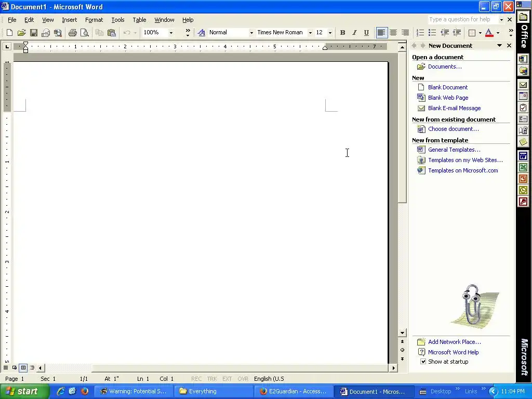Switch to Web Layout view icon

pyautogui.click(x=15, y=367)
